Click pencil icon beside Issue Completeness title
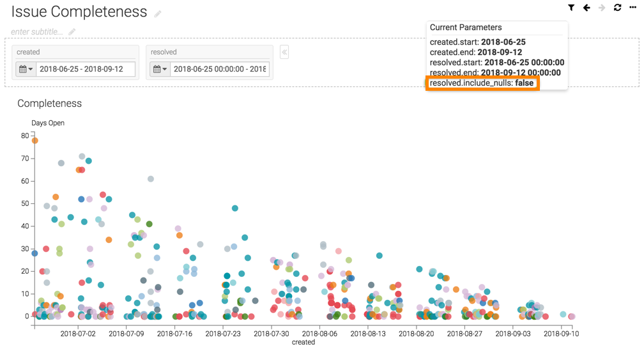This screenshot has width=644, height=360. coord(158,13)
